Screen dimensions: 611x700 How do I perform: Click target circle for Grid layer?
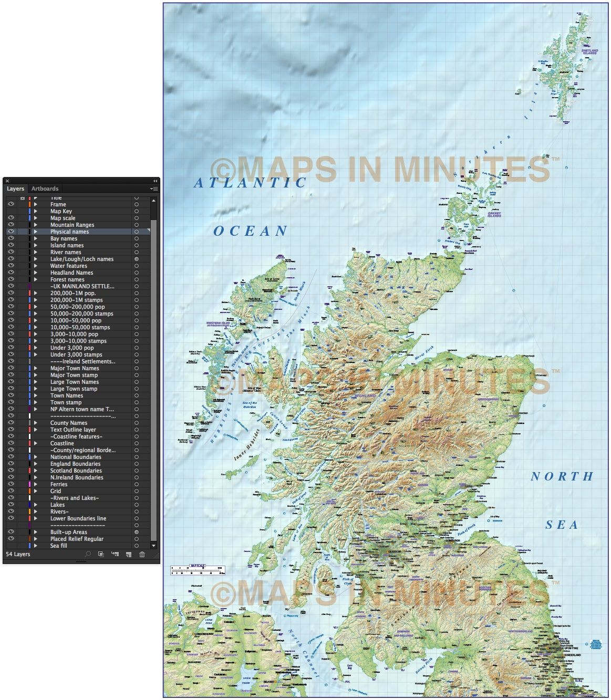point(137,491)
